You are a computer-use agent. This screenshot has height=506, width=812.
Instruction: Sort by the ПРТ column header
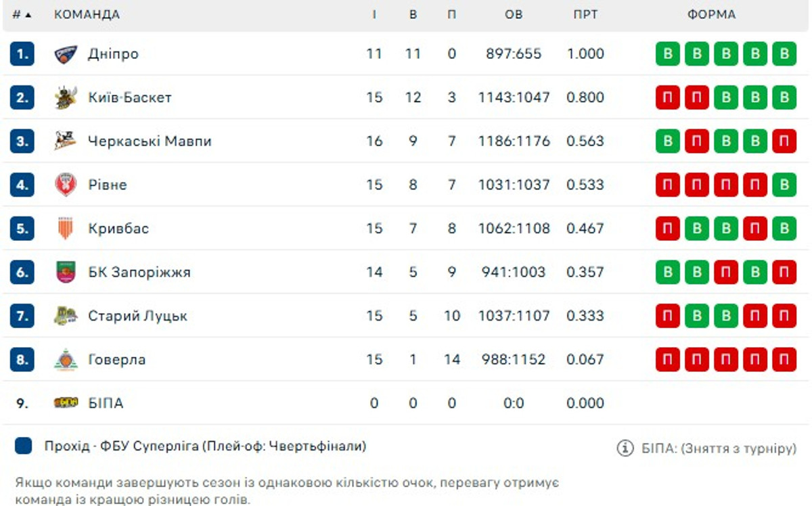point(585,14)
